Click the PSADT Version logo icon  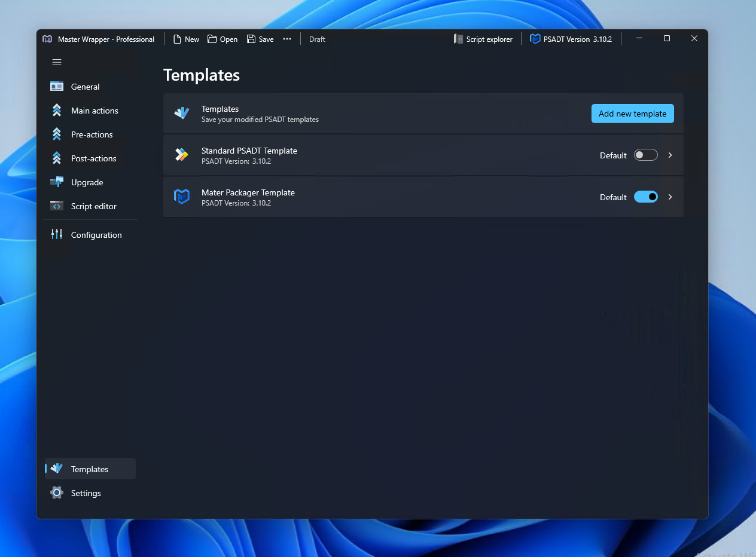pos(535,39)
